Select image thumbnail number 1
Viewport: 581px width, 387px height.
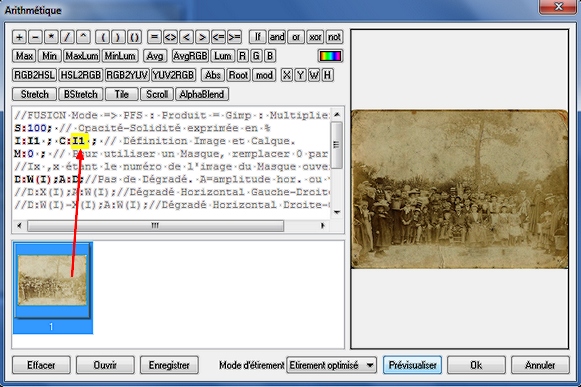pos(53,288)
